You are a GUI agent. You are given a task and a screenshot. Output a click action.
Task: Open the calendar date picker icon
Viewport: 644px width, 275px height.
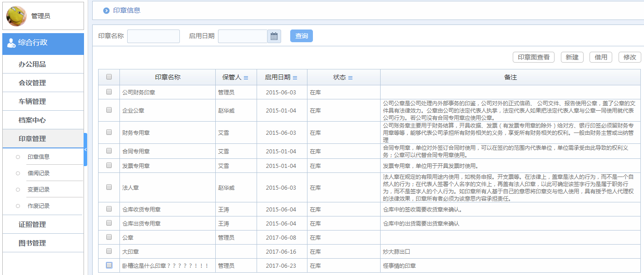click(274, 36)
